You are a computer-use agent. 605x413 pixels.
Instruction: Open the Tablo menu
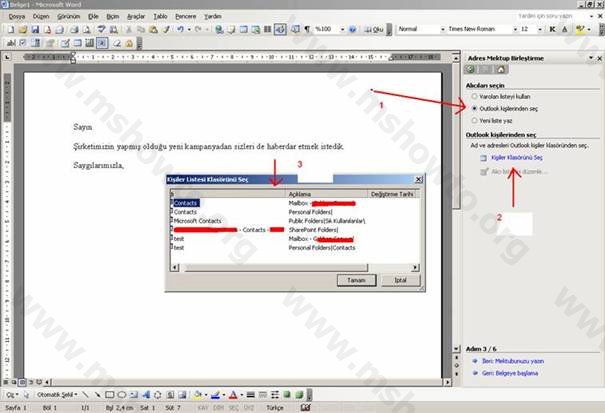pyautogui.click(x=160, y=17)
